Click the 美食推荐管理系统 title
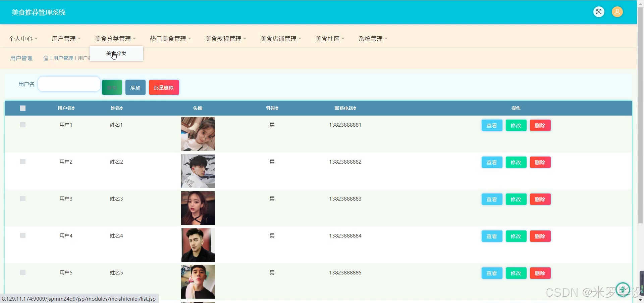 click(x=39, y=12)
